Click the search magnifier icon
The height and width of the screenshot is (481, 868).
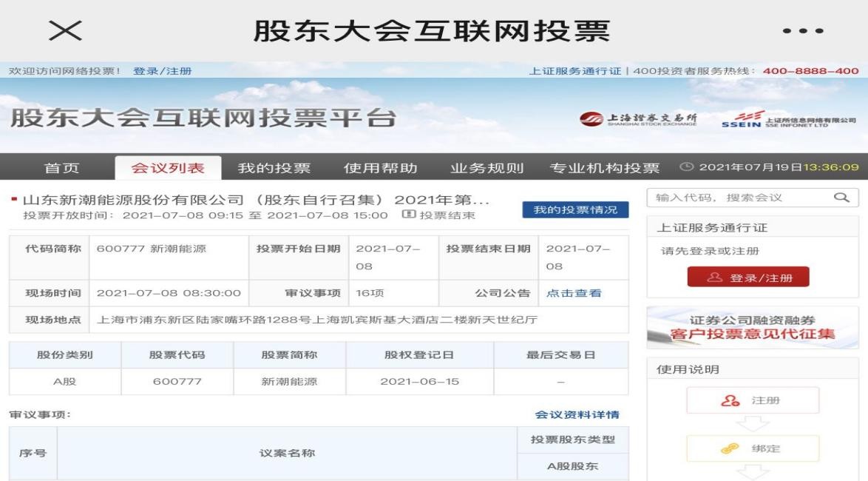[x=841, y=198]
